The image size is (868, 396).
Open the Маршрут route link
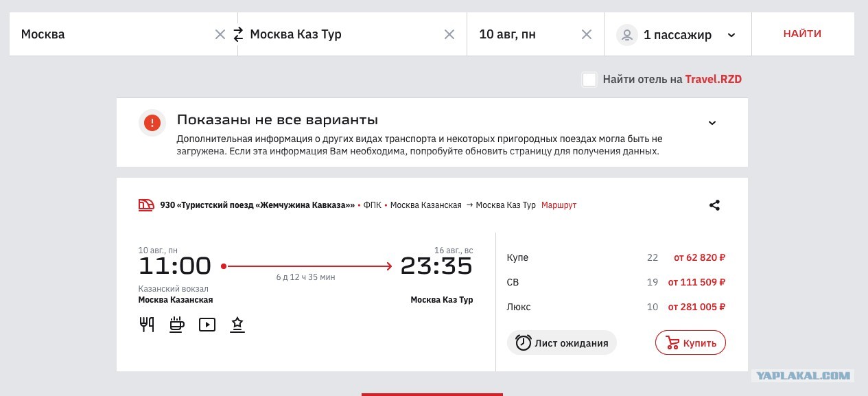pyautogui.click(x=559, y=205)
